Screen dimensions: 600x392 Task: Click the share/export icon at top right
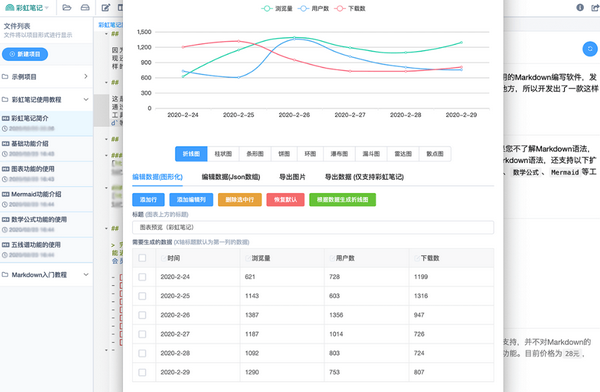point(595,7)
